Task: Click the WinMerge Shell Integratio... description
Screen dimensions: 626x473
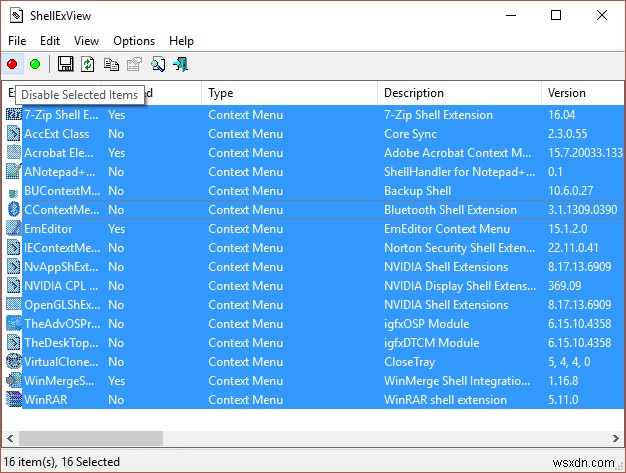Action: 457,381
